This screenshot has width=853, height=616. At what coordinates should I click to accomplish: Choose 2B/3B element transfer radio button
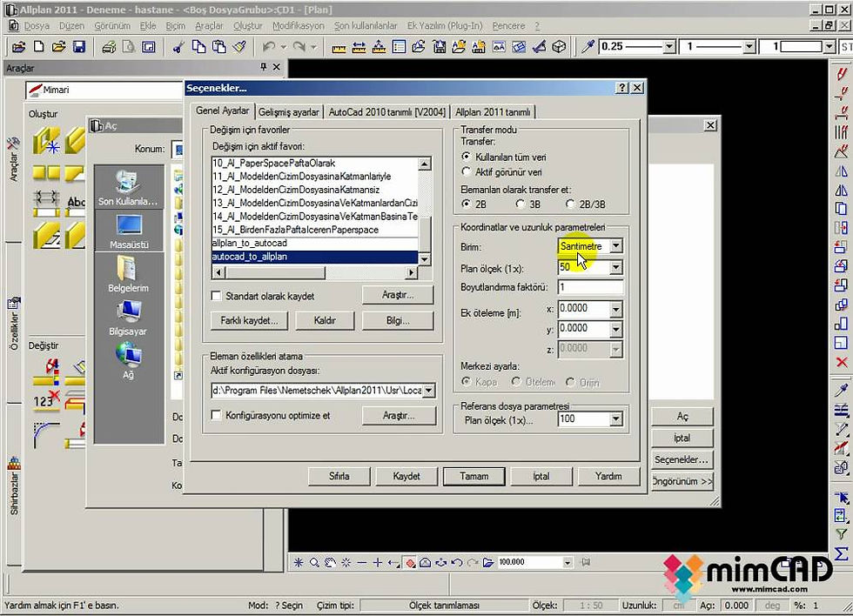click(570, 204)
